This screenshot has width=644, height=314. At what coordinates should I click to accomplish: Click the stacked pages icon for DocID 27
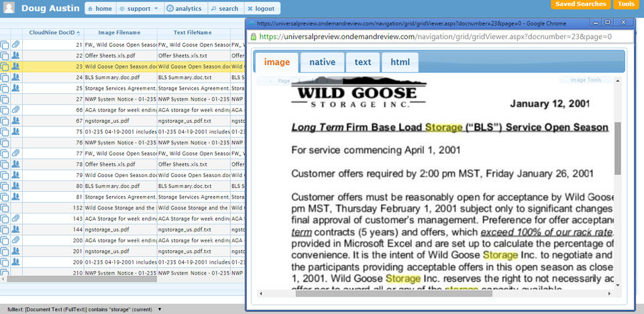(x=5, y=99)
